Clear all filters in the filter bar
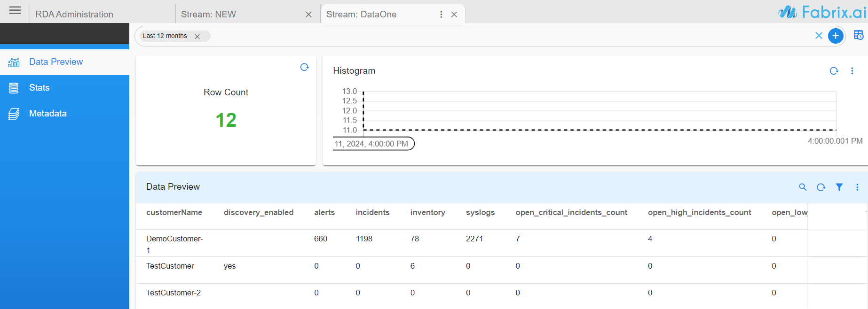 point(819,36)
